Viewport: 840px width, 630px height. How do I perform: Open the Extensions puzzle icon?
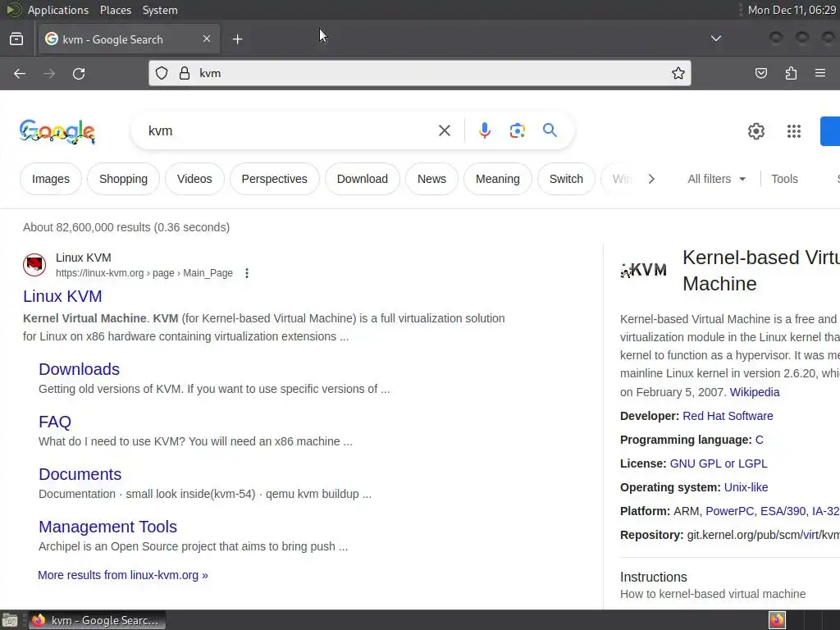point(791,73)
